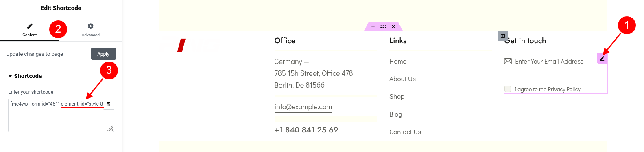Delete section with the X icon
The image size is (644, 152).
393,26
